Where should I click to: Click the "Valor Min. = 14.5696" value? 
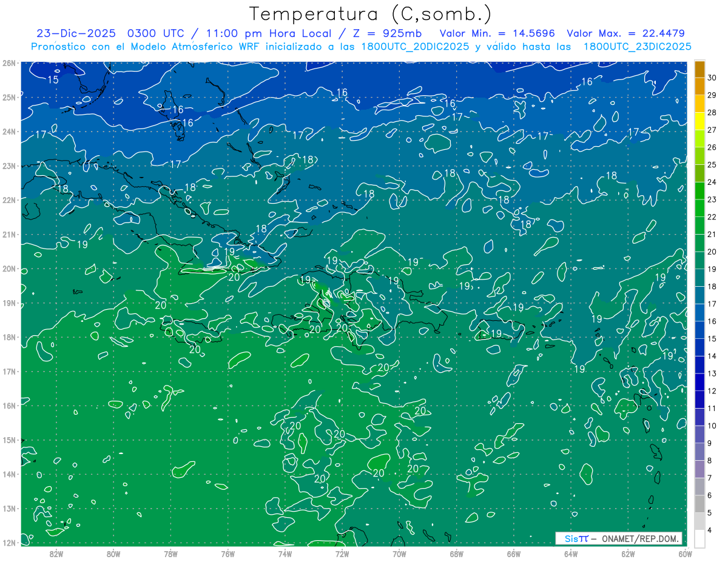[496, 33]
